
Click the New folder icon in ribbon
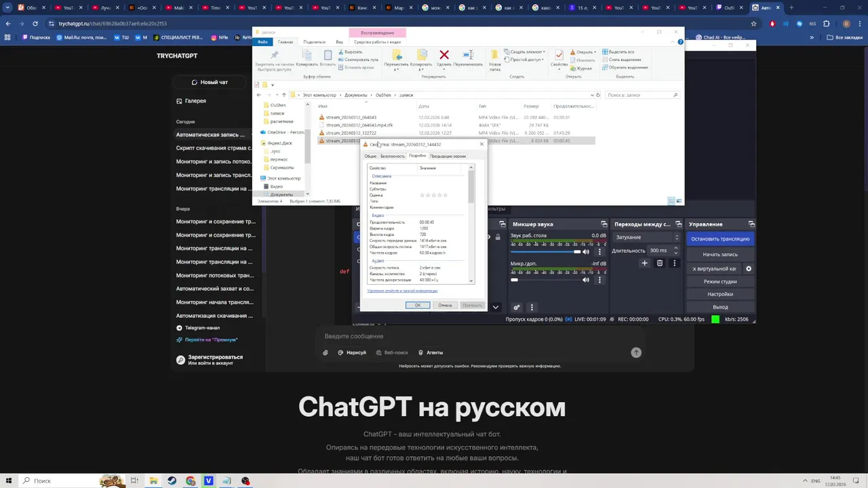click(495, 55)
